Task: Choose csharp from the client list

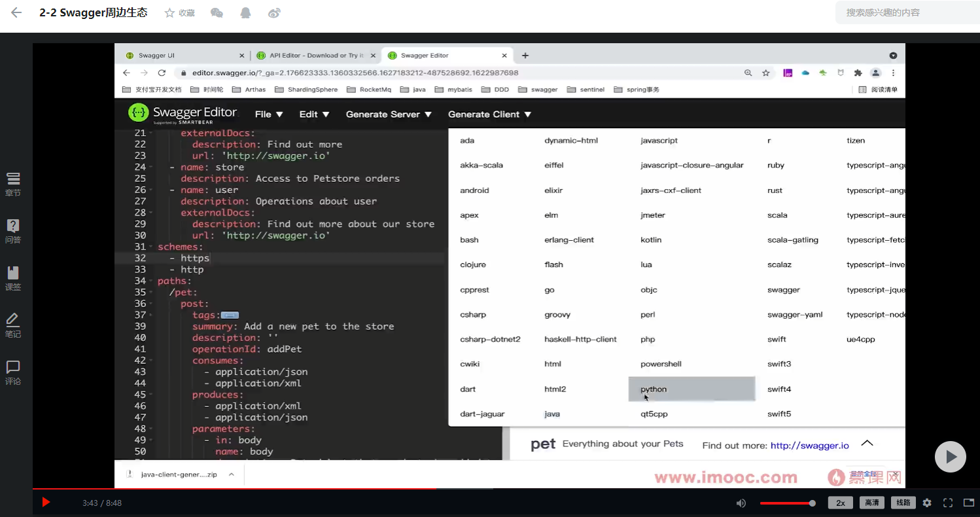Action: coord(473,315)
